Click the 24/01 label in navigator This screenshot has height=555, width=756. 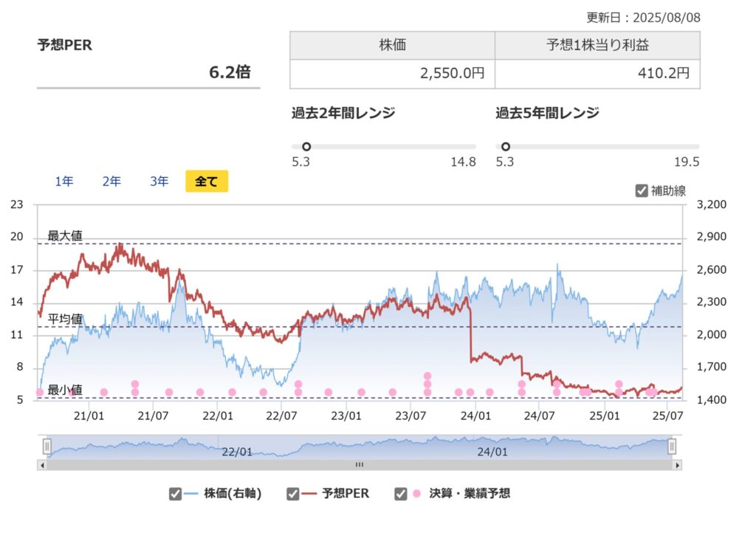pyautogui.click(x=492, y=452)
